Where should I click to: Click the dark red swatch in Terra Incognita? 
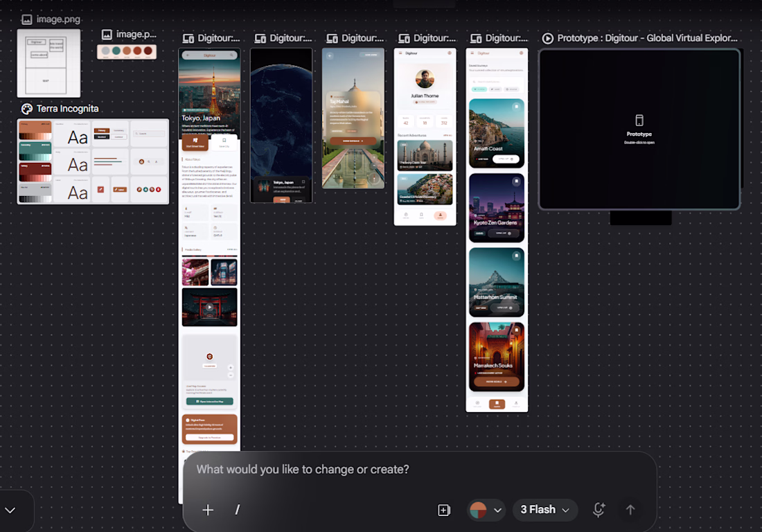point(35,172)
